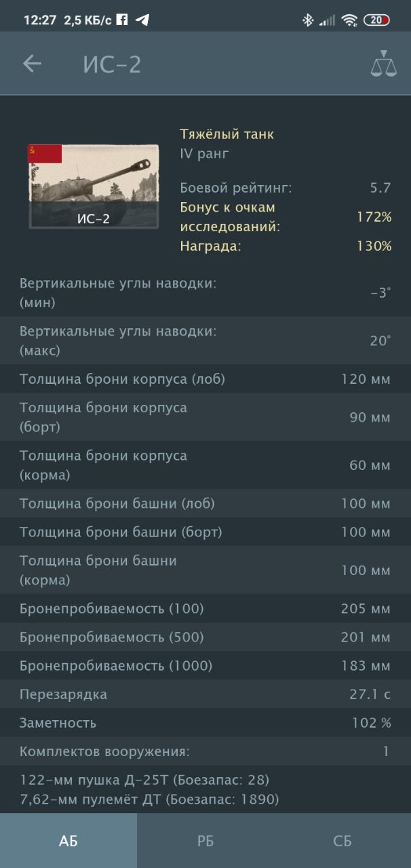This screenshot has height=868, width=411.
Task: Tap the ИС-2 page title
Action: click(x=112, y=64)
